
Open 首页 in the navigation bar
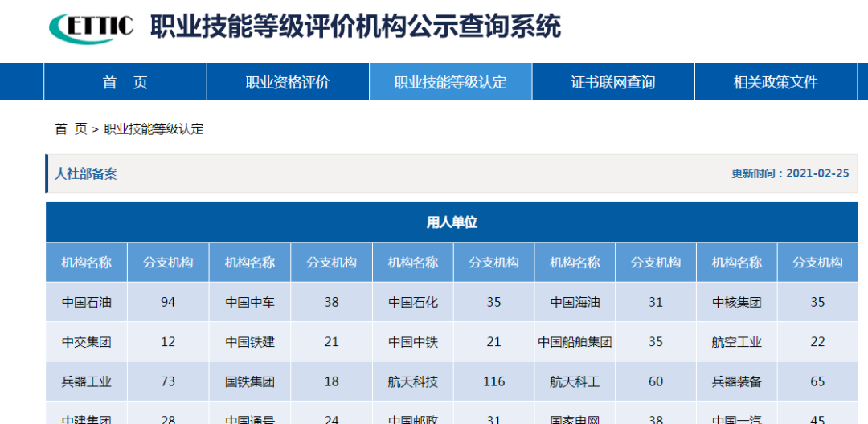tap(125, 82)
